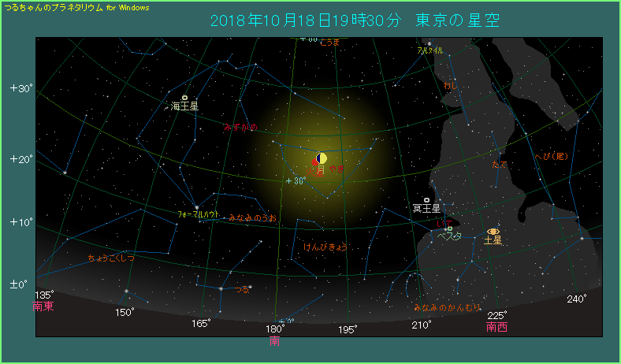The height and width of the screenshot is (364, 621).
Task: Click the Fomalhaut (フォーマルハウト) star
Action: pyautogui.click(x=196, y=207)
